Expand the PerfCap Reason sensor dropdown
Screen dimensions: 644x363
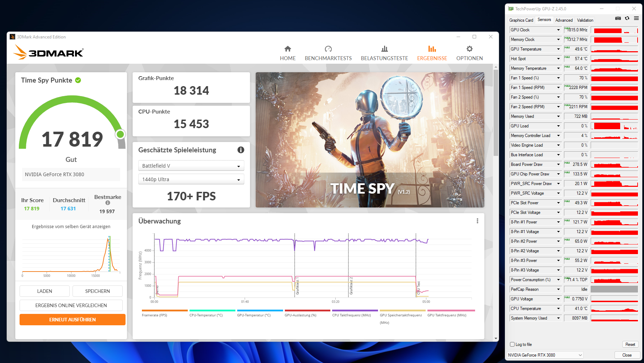pos(558,289)
